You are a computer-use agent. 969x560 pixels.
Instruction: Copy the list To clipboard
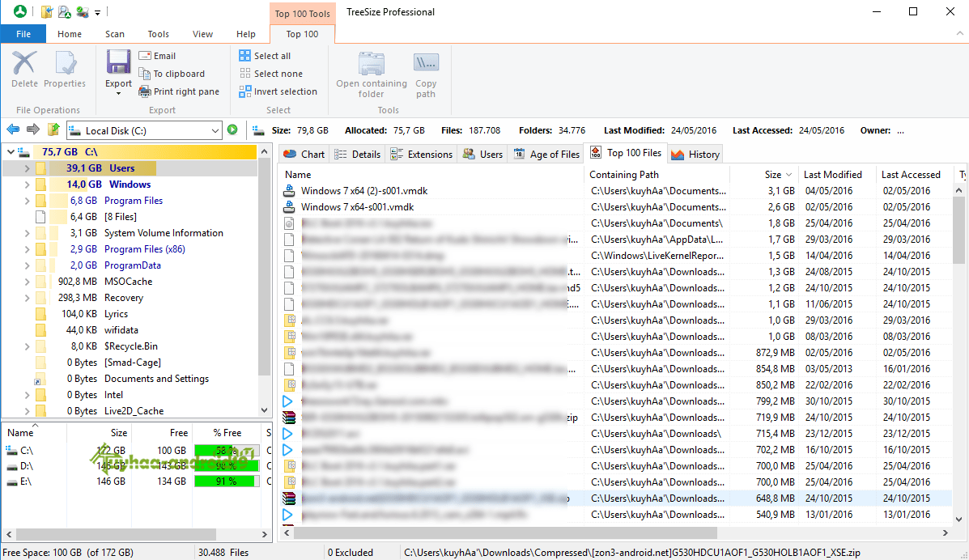click(172, 74)
